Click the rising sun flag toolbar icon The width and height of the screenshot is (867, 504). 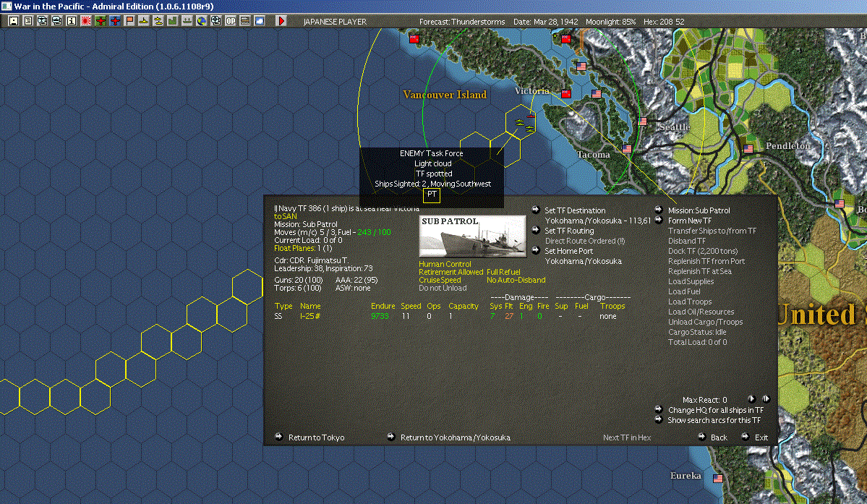pos(86,21)
